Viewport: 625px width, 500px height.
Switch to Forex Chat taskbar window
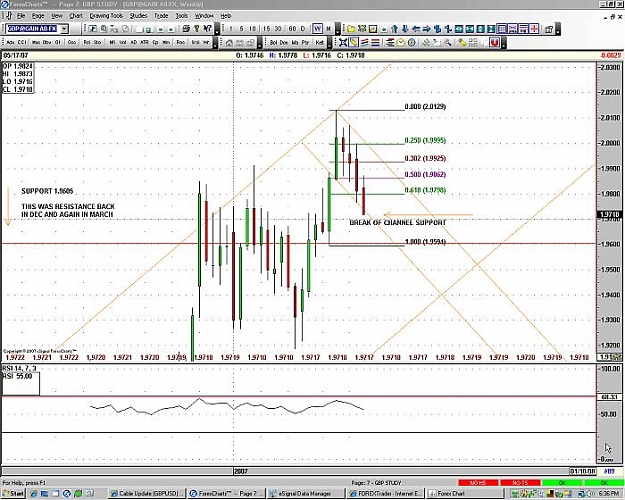(x=465, y=494)
